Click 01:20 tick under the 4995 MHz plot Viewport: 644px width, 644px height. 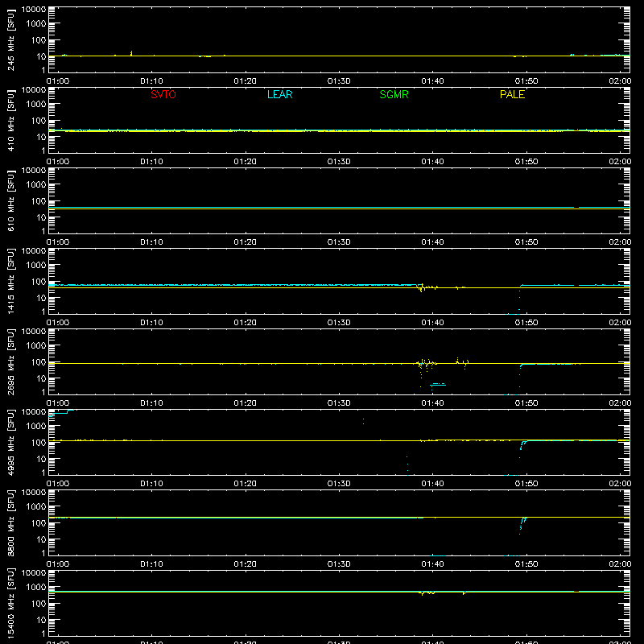coord(246,484)
